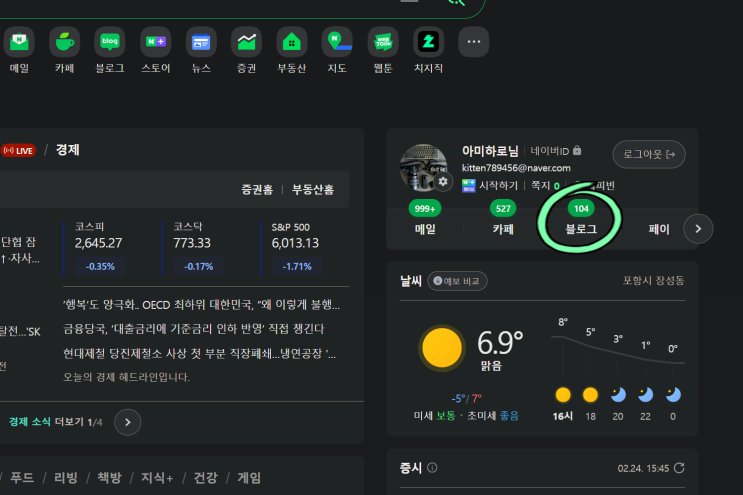Switch to the 푸드 topic tab
743x495 pixels.
[x=22, y=477]
